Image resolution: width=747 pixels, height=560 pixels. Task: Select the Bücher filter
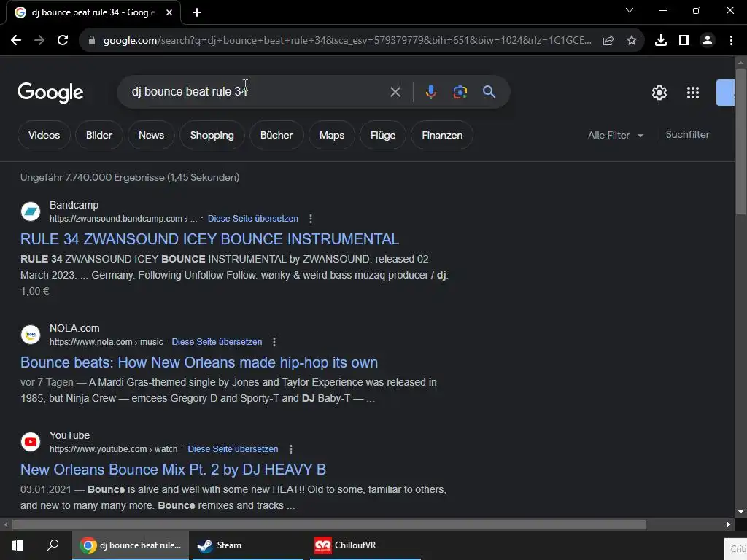[276, 135]
